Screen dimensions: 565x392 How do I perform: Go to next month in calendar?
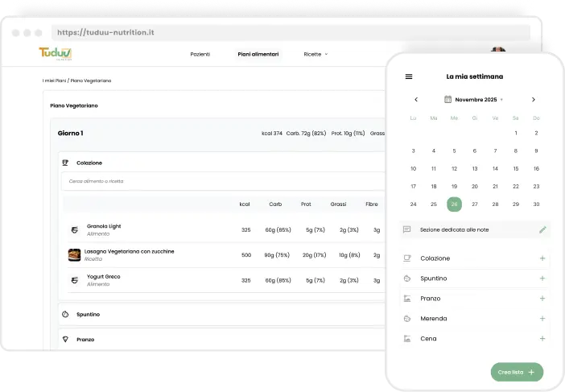pos(533,100)
